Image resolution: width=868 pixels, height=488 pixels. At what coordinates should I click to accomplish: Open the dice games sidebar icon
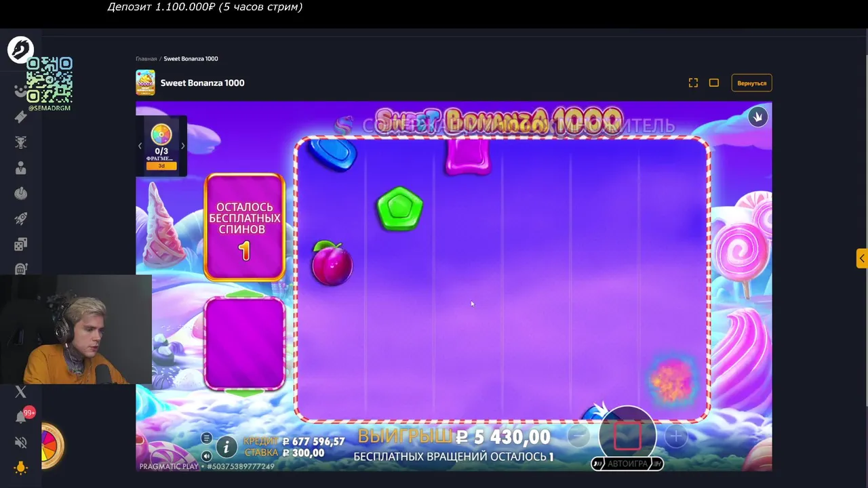tap(20, 244)
